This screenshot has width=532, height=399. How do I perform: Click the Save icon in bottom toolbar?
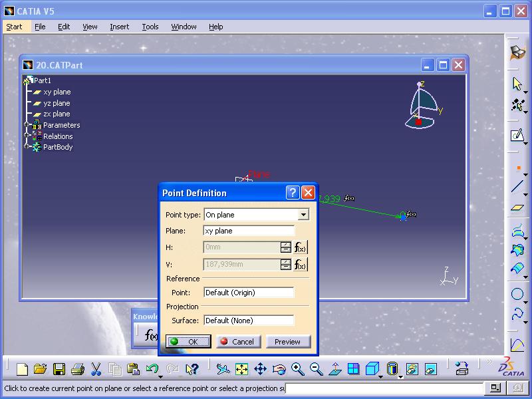click(x=59, y=368)
